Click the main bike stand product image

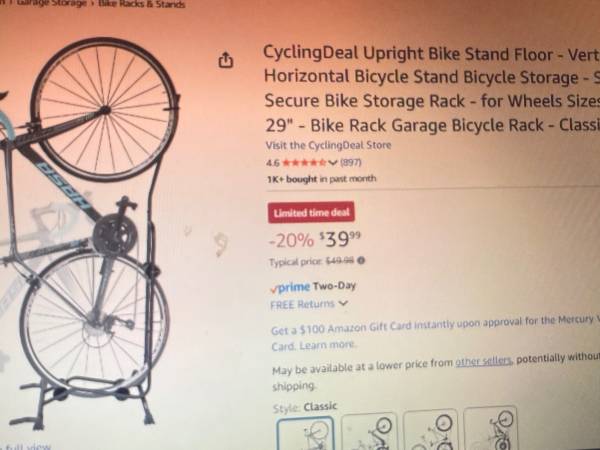tap(90, 232)
